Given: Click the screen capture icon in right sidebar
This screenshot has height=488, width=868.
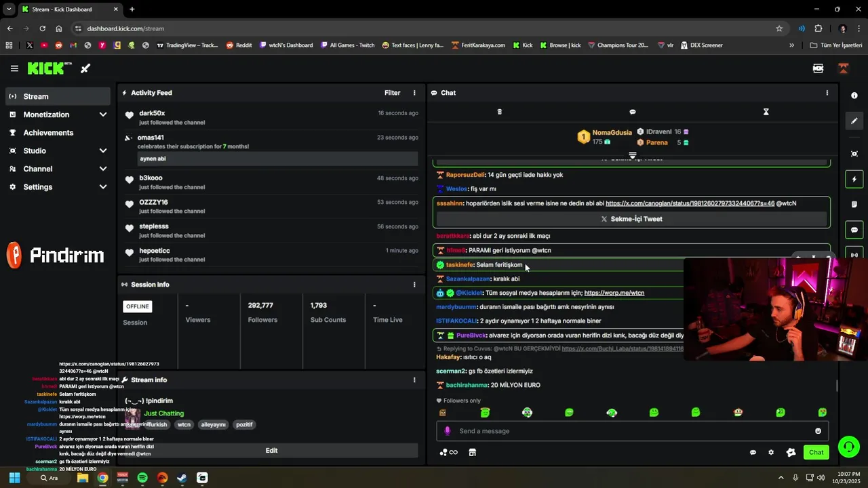Looking at the screenshot, I should (x=854, y=154).
